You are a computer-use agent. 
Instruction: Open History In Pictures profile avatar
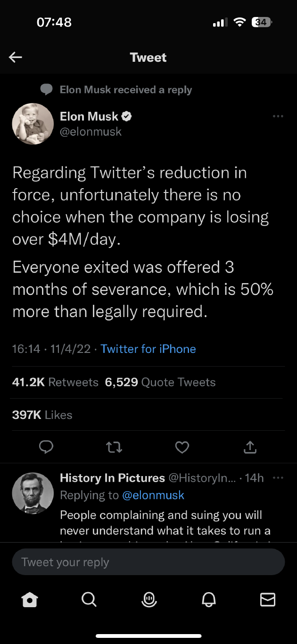coord(33,493)
